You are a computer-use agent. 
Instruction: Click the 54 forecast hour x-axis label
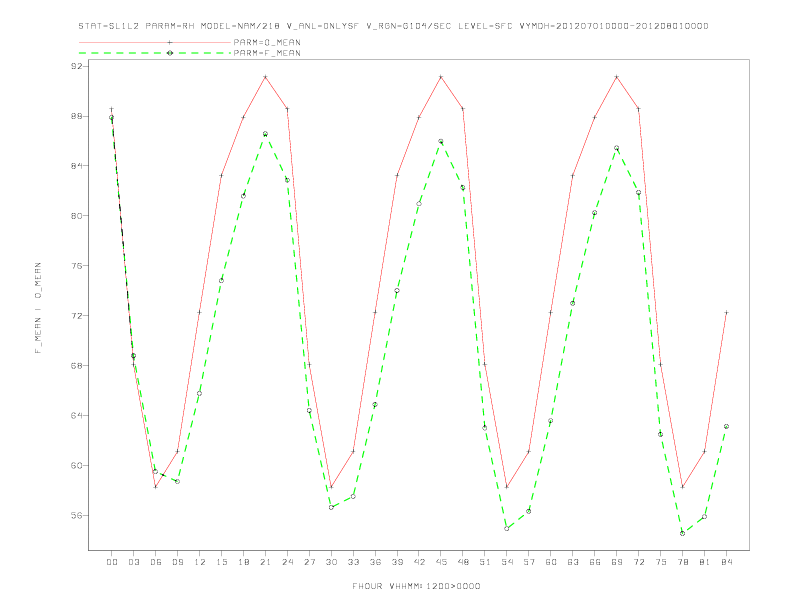point(507,562)
